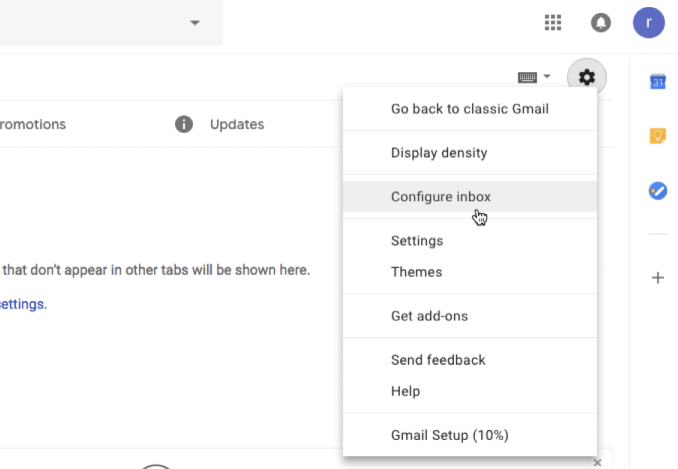This screenshot has width=678, height=469.
Task: Open Gmail Setup (10%) item
Action: [x=470, y=435]
